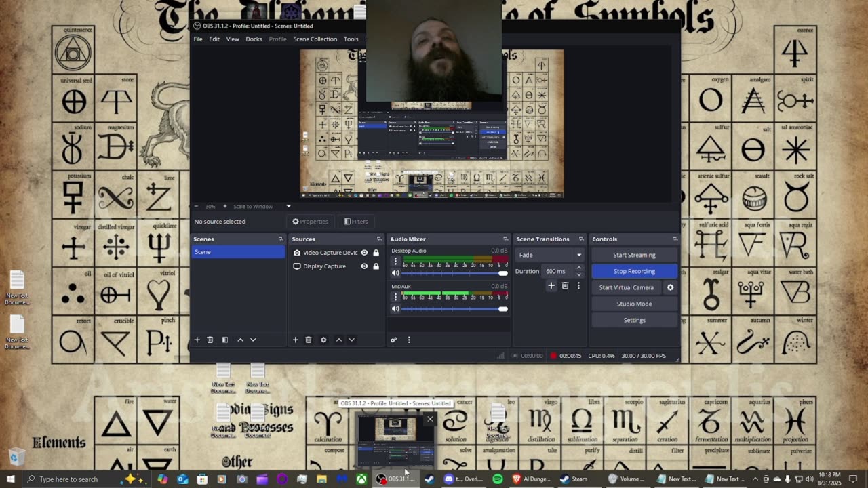The width and height of the screenshot is (868, 488).
Task: Open the Scene Collection menu
Action: [315, 39]
